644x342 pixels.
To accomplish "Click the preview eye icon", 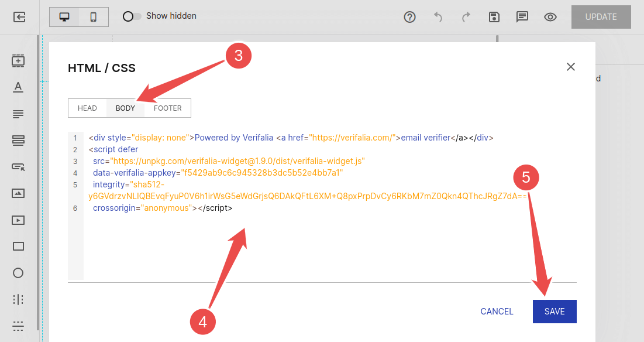I will click(550, 17).
